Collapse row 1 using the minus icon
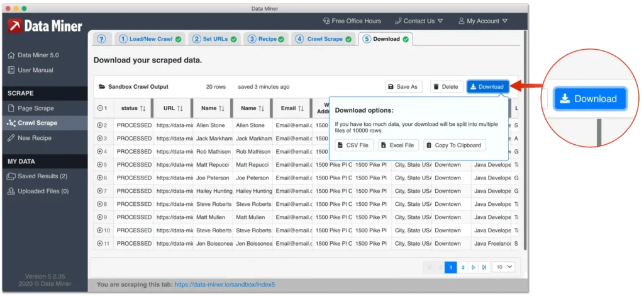This screenshot has width=644, height=296. 100,108
